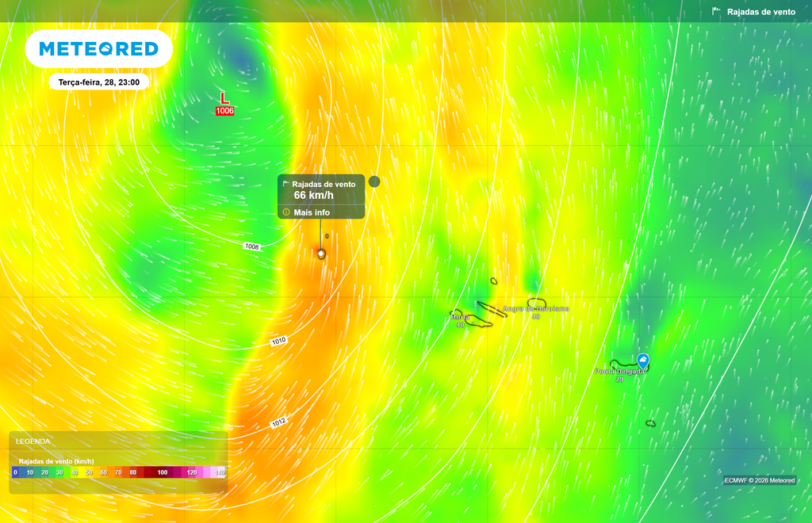Click the date label Terça-feira, 28, 23:00
This screenshot has width=812, height=523.
99,82
